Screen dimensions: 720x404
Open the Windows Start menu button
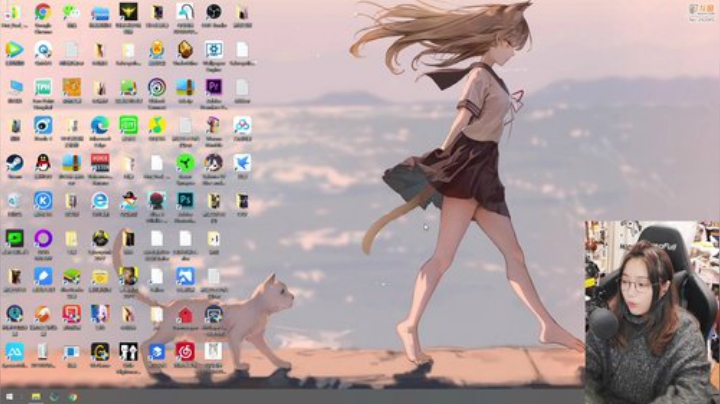[x=9, y=397]
